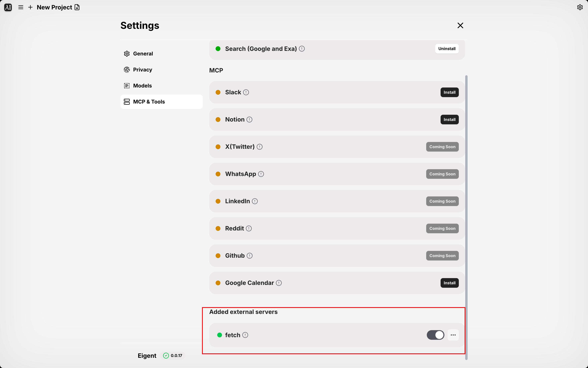Open the Models settings tab
This screenshot has height=368, width=588.
click(x=161, y=86)
